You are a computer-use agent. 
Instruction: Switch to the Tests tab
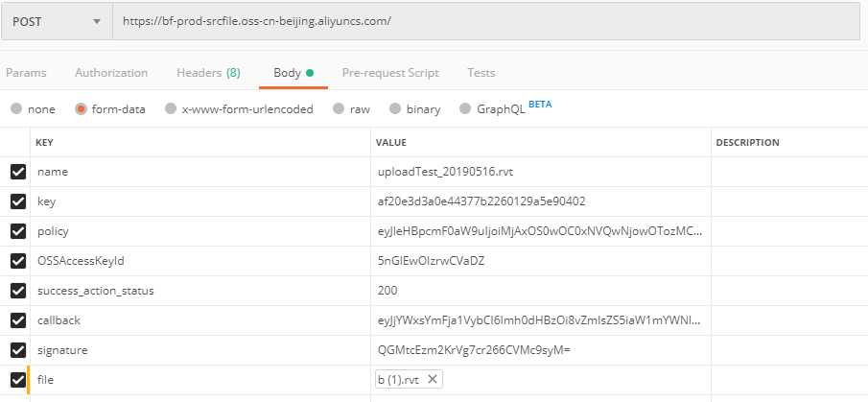pos(481,73)
